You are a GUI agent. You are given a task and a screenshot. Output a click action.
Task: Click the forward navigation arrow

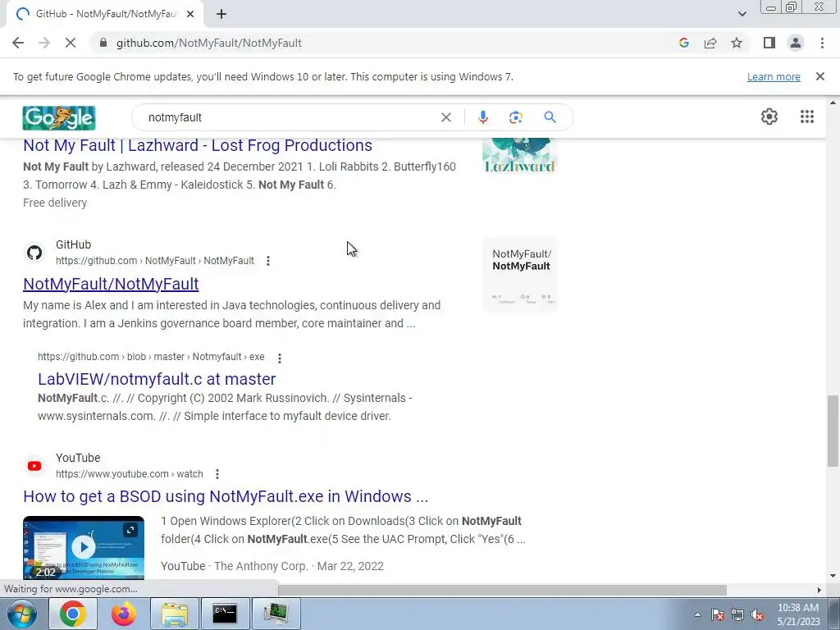(44, 43)
